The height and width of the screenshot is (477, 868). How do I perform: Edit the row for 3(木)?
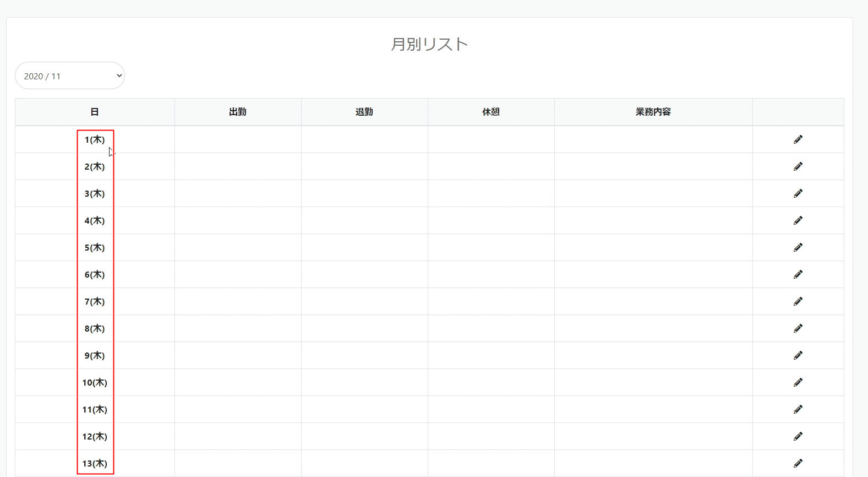798,193
